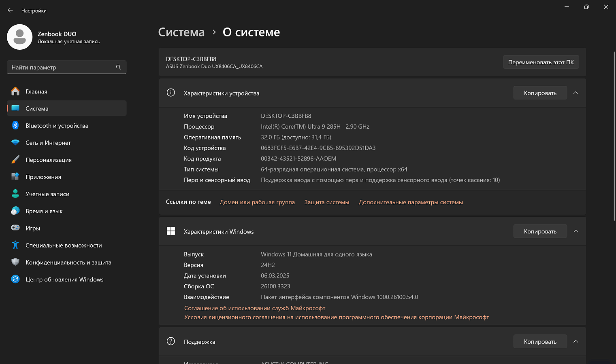Click the question mark Поддержка icon

pos(171,341)
